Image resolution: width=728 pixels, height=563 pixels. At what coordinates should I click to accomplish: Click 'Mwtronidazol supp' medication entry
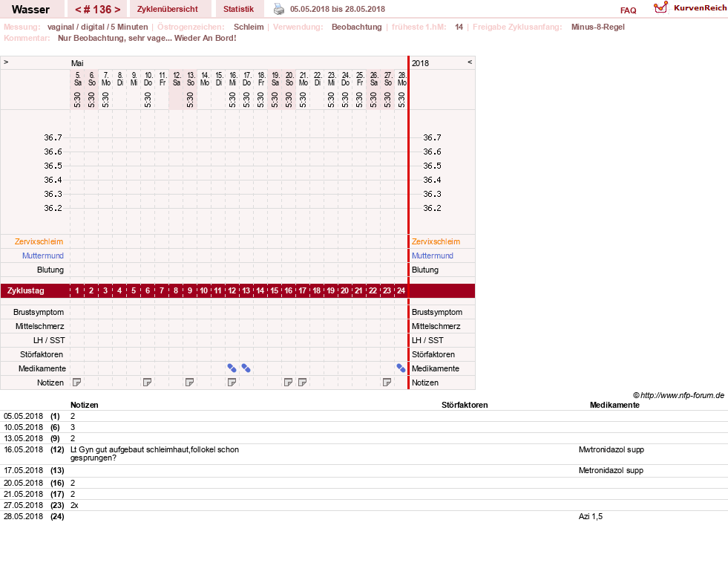tap(611, 449)
